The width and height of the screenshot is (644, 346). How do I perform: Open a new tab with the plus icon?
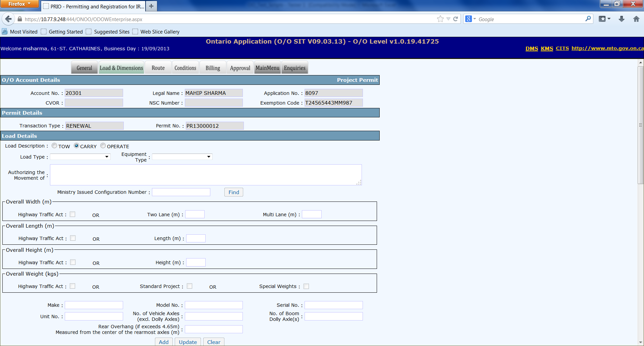coord(151,6)
